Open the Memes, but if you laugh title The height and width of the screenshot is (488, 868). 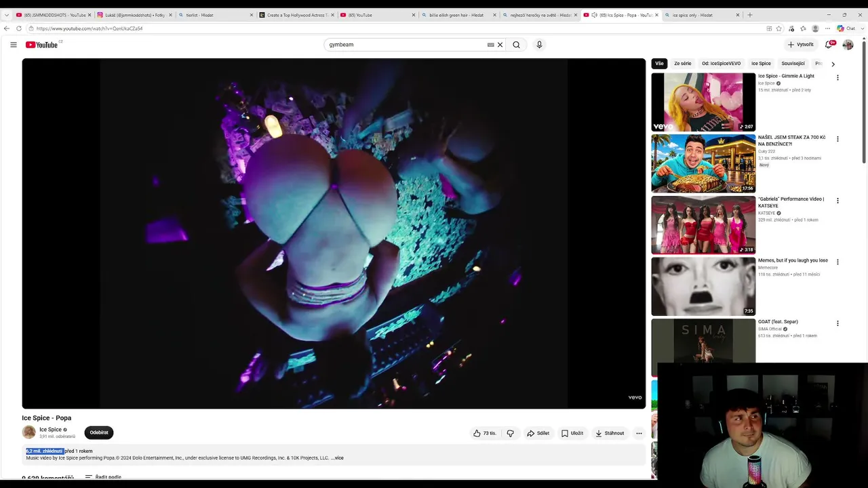[793, 260]
